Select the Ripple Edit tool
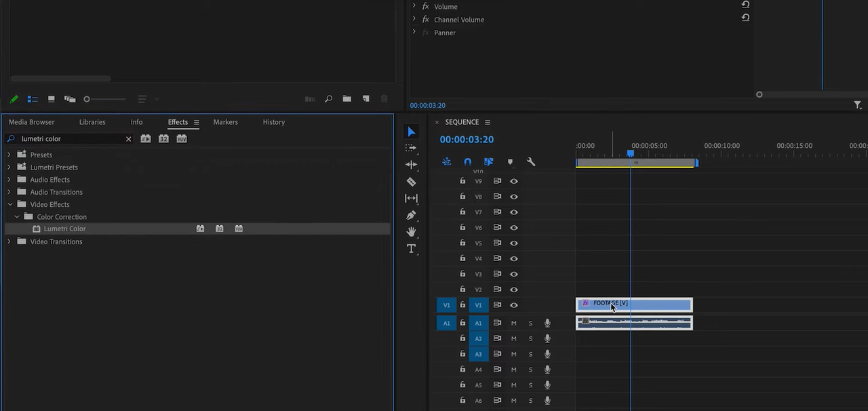 click(x=411, y=165)
